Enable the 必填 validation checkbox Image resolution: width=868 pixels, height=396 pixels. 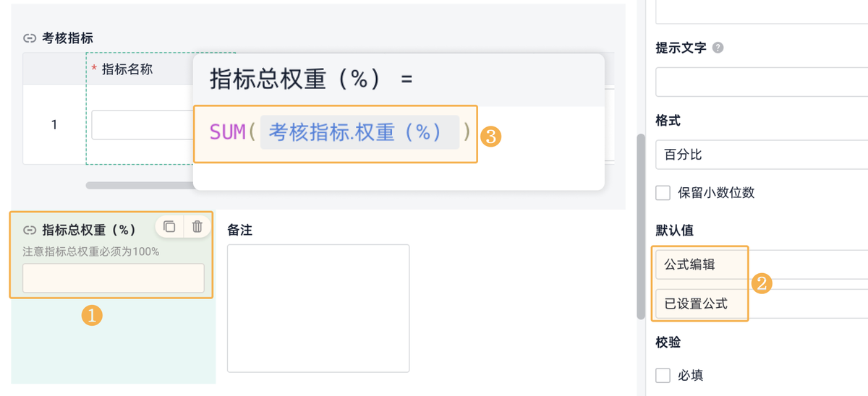[x=663, y=375]
